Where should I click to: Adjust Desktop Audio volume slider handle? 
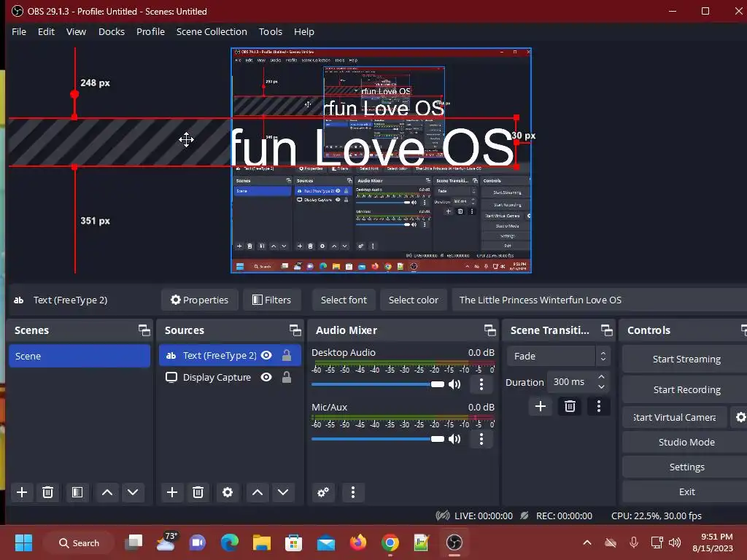tap(438, 384)
